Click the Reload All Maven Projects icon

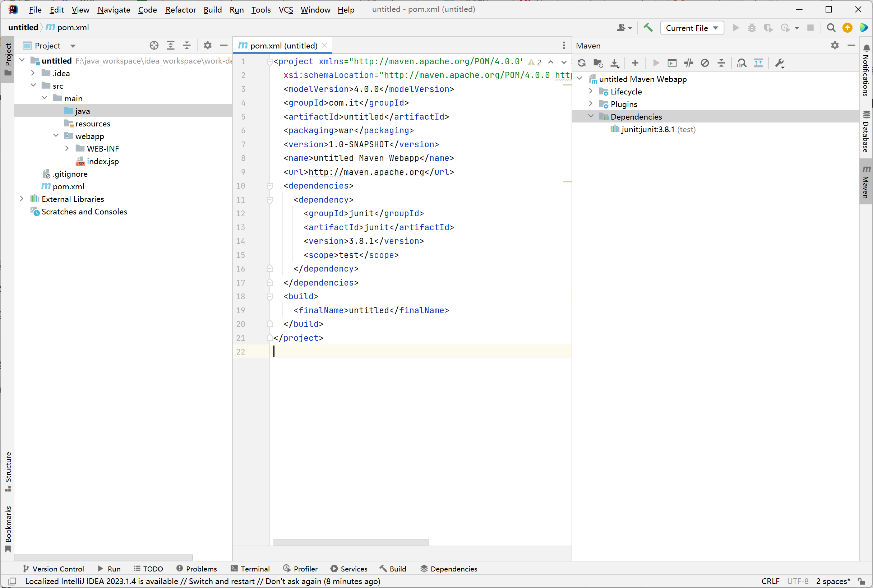pyautogui.click(x=582, y=63)
